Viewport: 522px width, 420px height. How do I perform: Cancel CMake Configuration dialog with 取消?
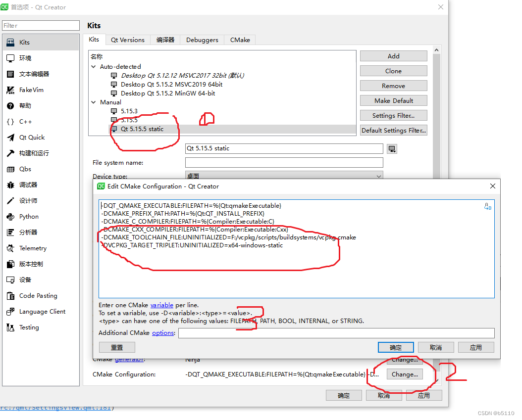[x=436, y=347]
